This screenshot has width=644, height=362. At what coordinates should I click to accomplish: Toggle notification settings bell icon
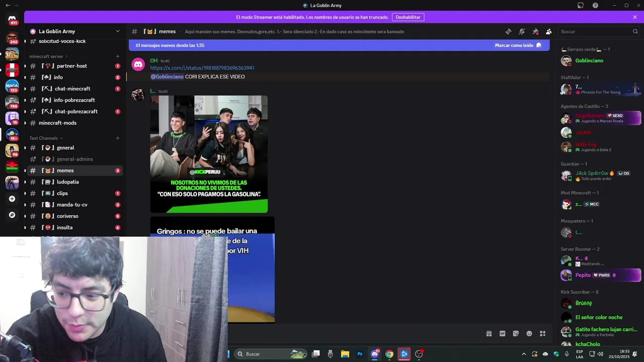click(522, 31)
